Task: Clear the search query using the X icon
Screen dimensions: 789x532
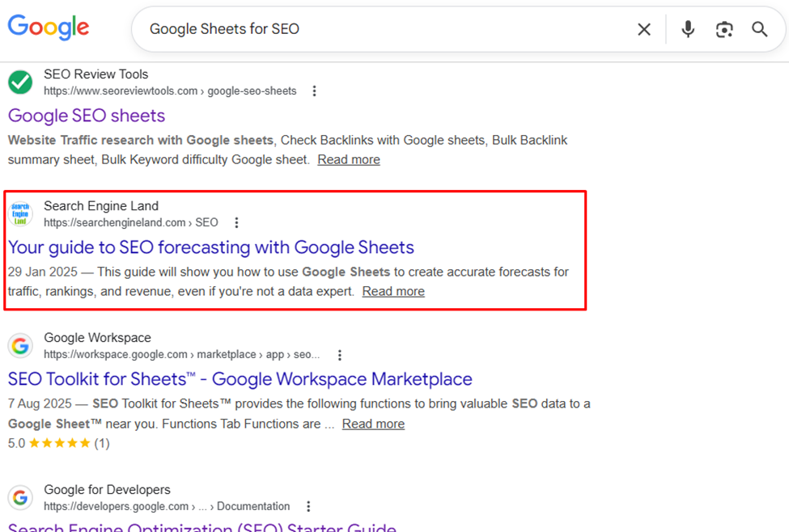Action: [x=644, y=29]
